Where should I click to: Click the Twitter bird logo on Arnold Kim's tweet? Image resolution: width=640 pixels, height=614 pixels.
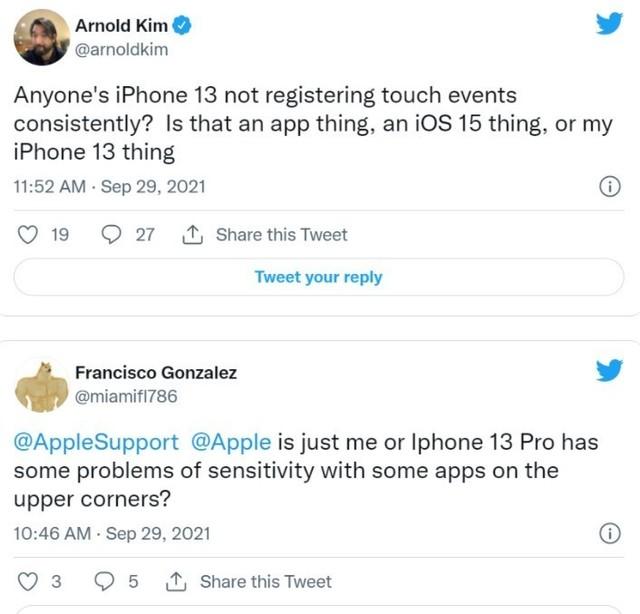[x=608, y=25]
